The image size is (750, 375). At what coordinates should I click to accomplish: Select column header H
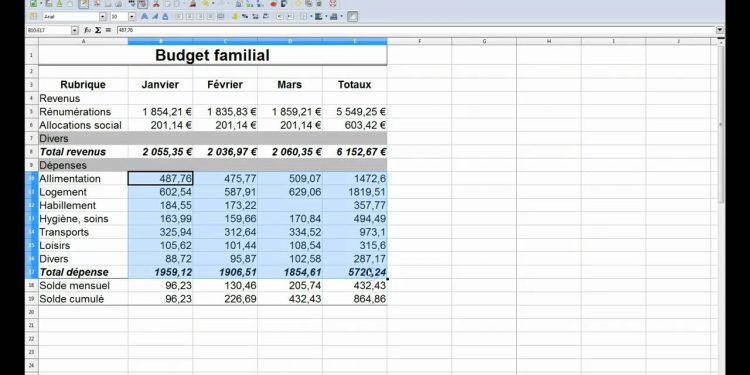(549, 41)
